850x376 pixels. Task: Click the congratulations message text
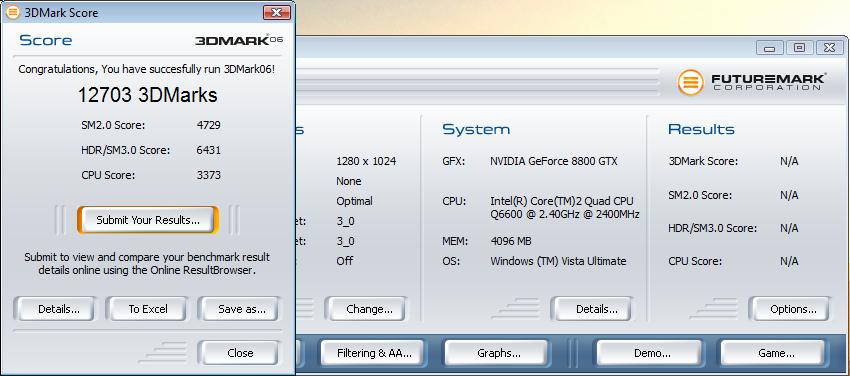147,69
